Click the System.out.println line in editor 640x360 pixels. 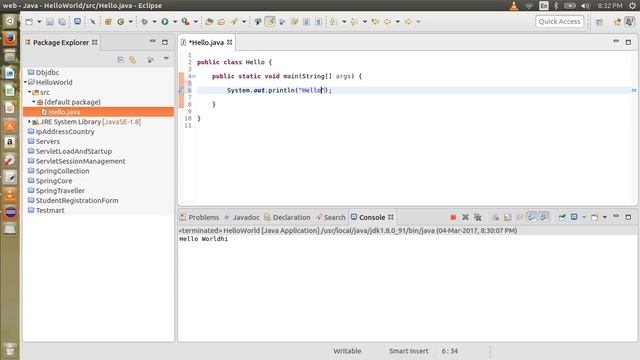click(x=279, y=90)
